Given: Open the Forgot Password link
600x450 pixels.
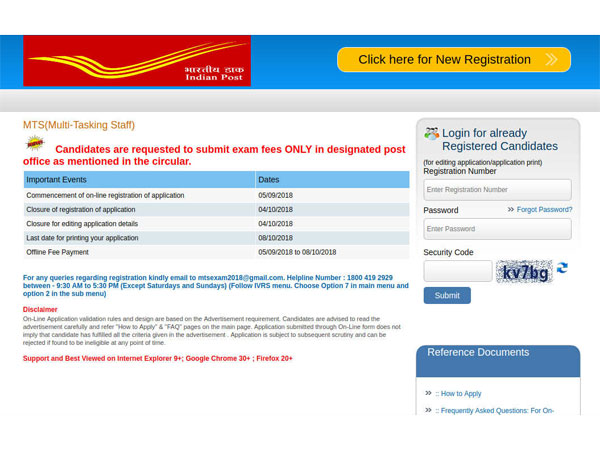Looking at the screenshot, I should [544, 210].
